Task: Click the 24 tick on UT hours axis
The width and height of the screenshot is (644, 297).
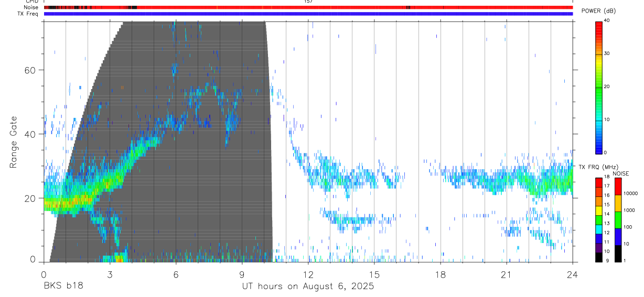Action: coord(573,274)
